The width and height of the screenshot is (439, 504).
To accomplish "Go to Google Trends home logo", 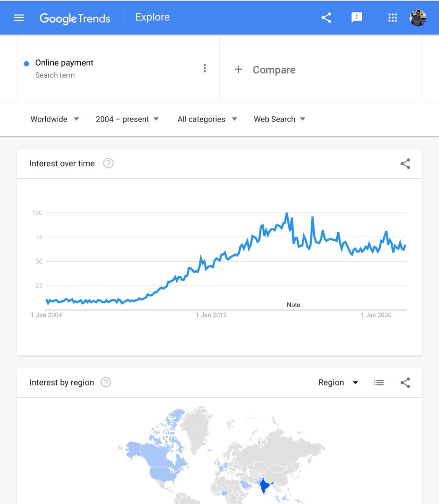I will (x=75, y=18).
